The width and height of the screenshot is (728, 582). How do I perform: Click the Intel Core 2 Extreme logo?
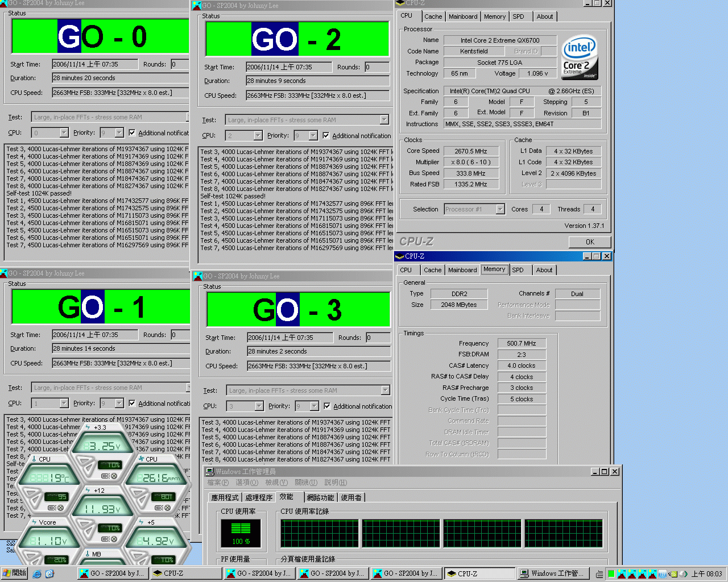580,57
